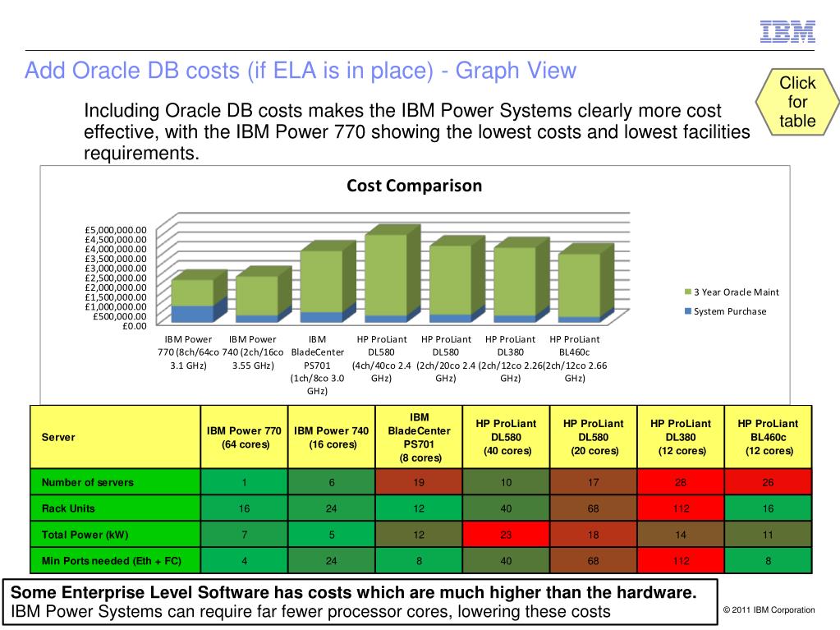Click Rack Units value 24 for Power 740
The width and height of the screenshot is (840, 630).
tap(332, 508)
